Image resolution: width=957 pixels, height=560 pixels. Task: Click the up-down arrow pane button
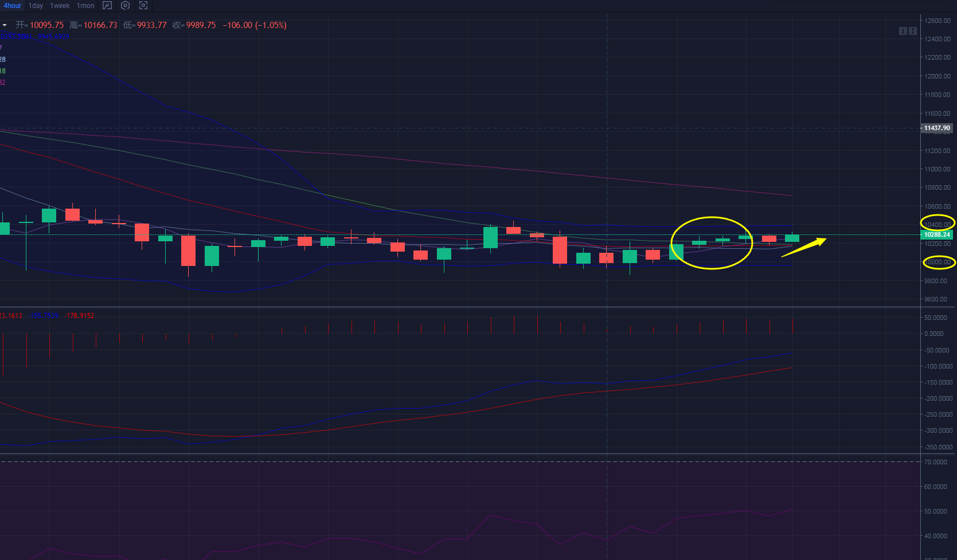click(x=912, y=31)
